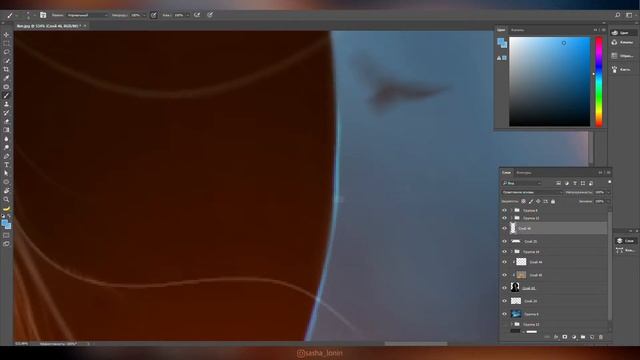
Task: Pick a shade in the color field
Action: click(x=549, y=82)
